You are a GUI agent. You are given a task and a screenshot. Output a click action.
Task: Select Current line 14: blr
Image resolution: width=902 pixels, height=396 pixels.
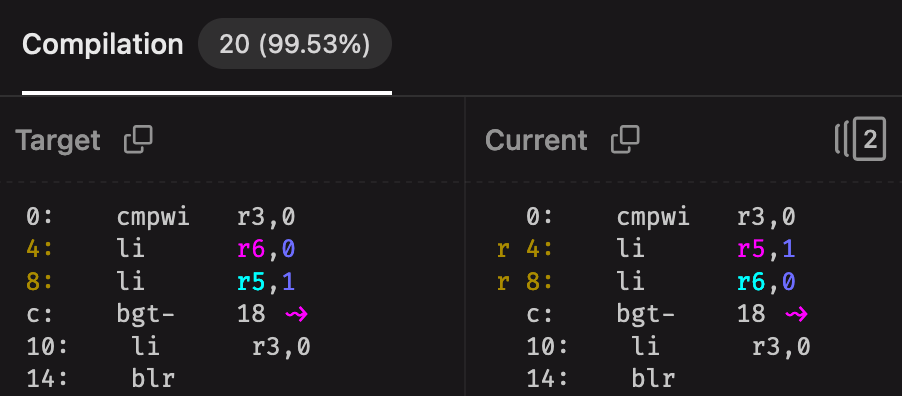(601, 379)
